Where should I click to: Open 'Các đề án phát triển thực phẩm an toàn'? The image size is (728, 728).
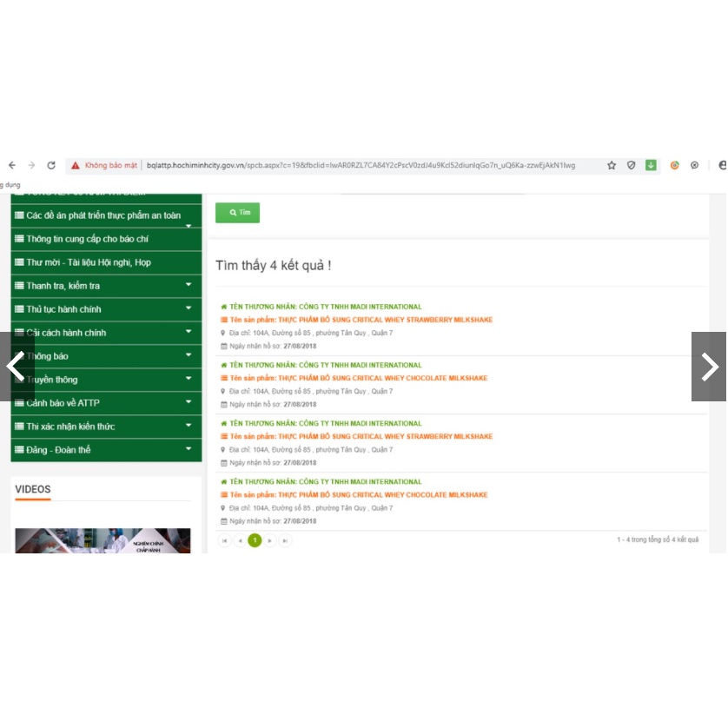103,215
